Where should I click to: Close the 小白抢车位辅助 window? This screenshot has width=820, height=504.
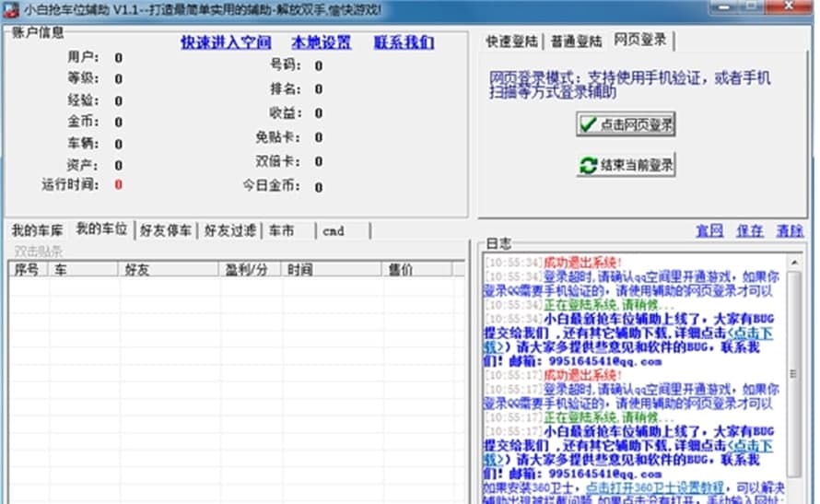click(790, 6)
